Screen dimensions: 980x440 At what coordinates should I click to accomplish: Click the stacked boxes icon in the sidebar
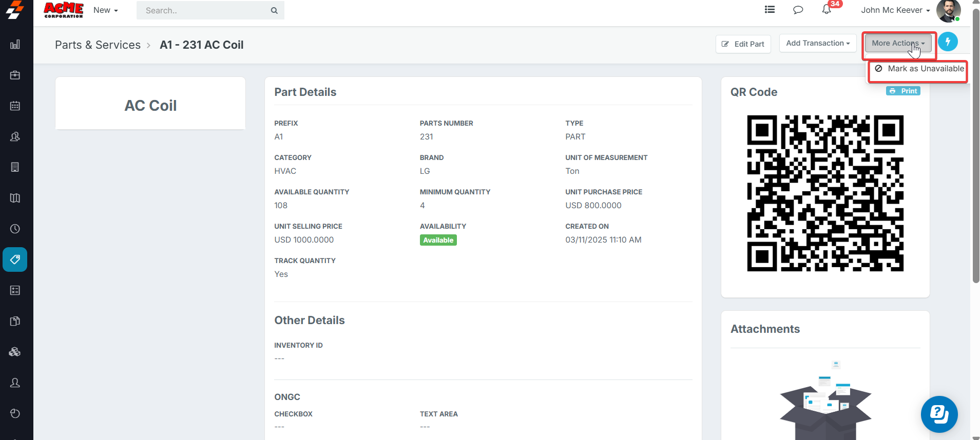tap(15, 352)
